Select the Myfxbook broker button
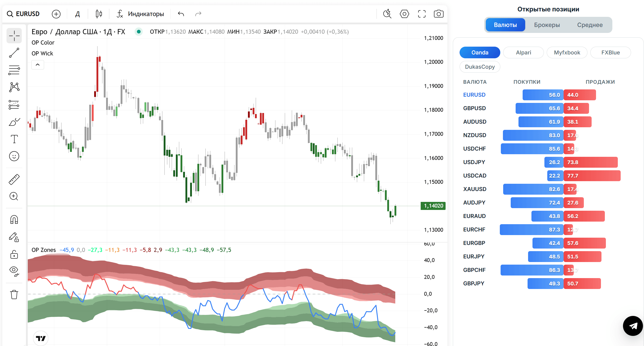 point(567,53)
